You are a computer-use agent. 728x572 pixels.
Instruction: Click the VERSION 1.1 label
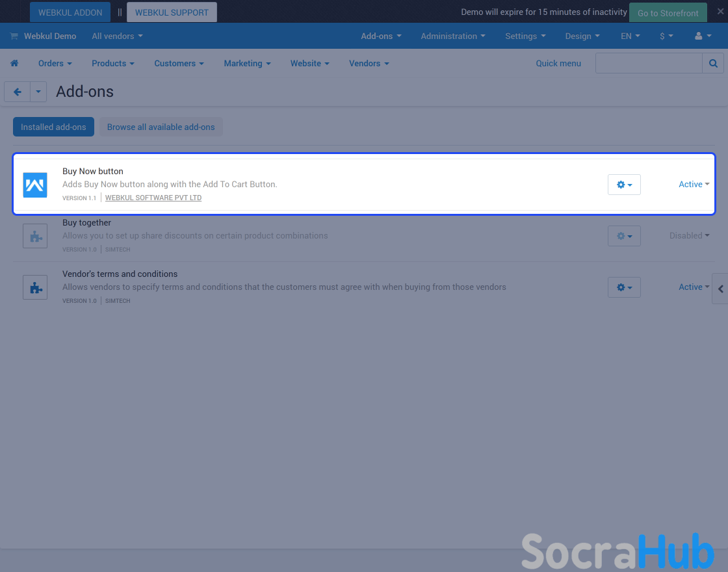[x=79, y=198]
